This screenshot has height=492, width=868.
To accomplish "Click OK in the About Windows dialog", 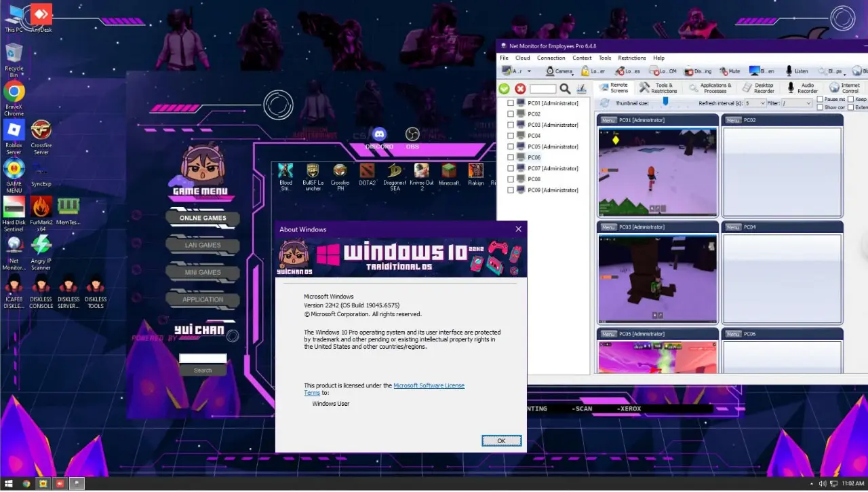I will coord(501,440).
